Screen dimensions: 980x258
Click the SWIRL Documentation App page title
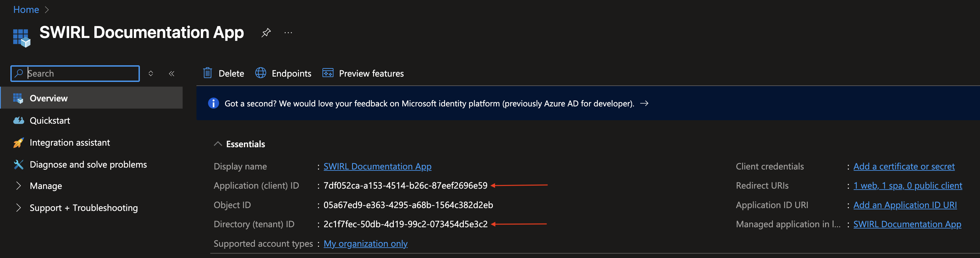click(141, 33)
